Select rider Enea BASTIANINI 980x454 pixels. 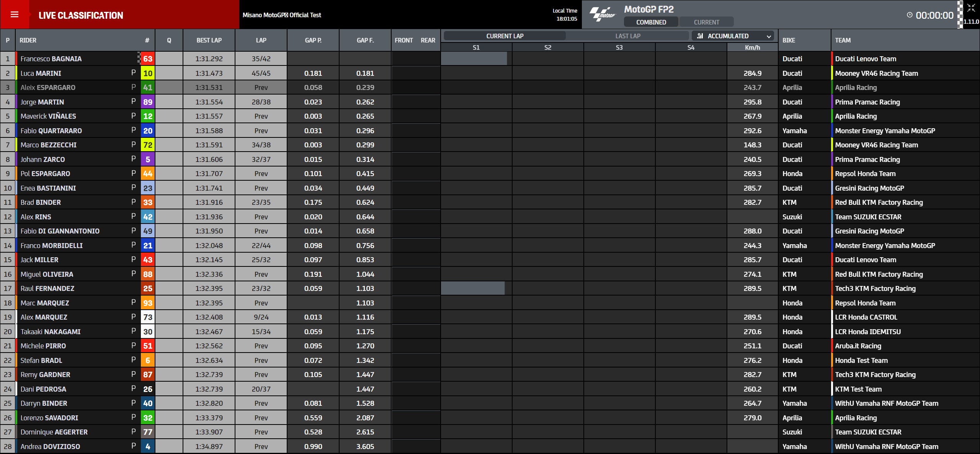click(48, 188)
